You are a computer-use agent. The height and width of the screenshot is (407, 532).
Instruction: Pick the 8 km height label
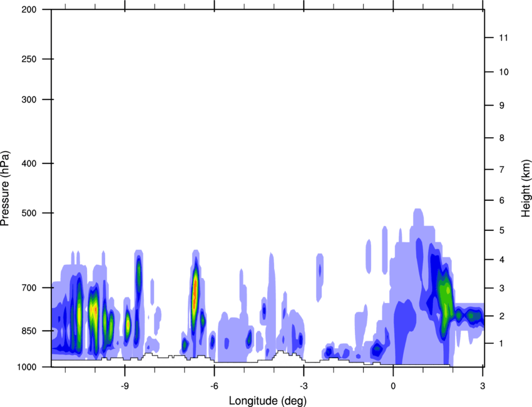502,138
